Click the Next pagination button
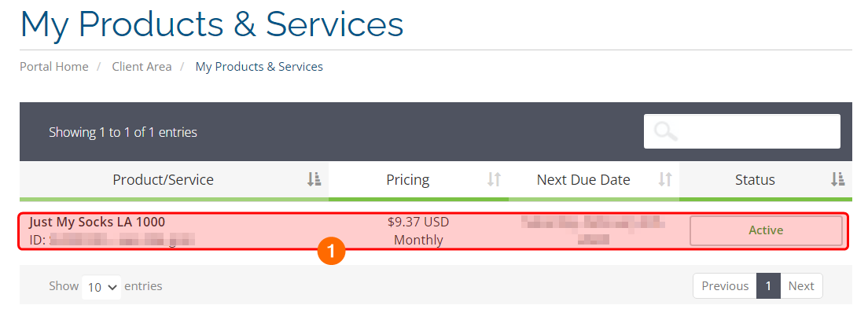Screen dimensions: 868x320 800,286
